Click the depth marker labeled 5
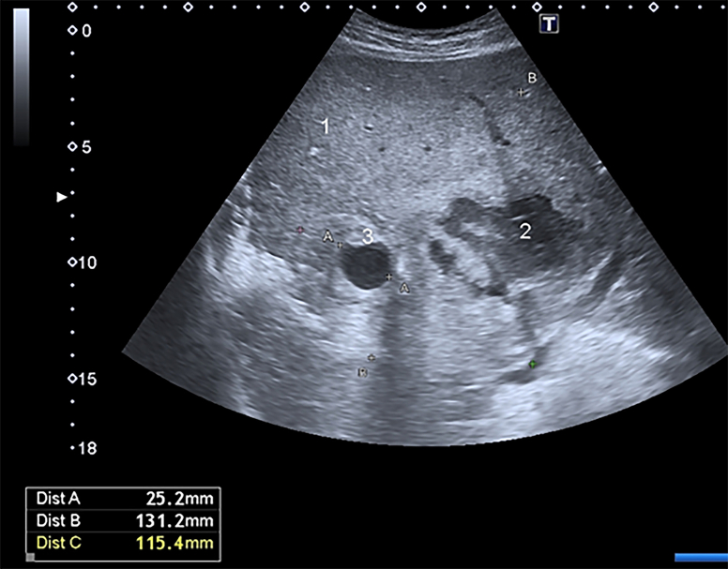 pyautogui.click(x=81, y=147)
